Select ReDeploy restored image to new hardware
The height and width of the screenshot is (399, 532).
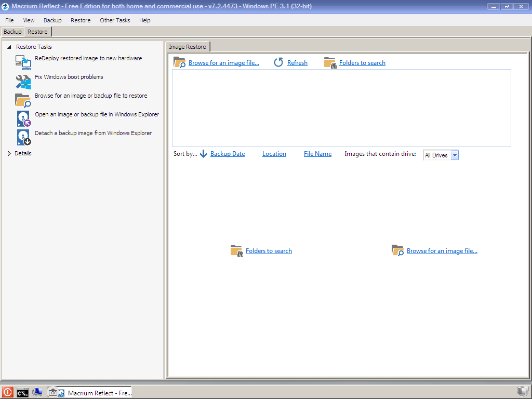pos(88,58)
